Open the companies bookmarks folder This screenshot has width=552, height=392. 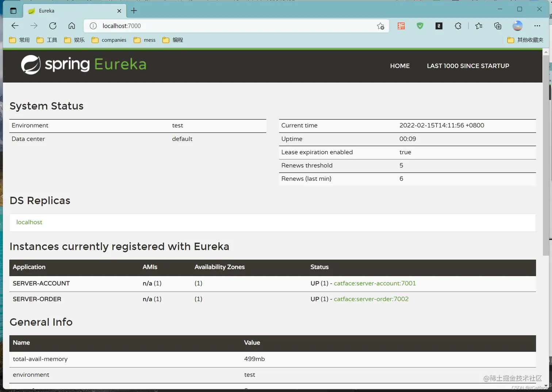point(109,40)
